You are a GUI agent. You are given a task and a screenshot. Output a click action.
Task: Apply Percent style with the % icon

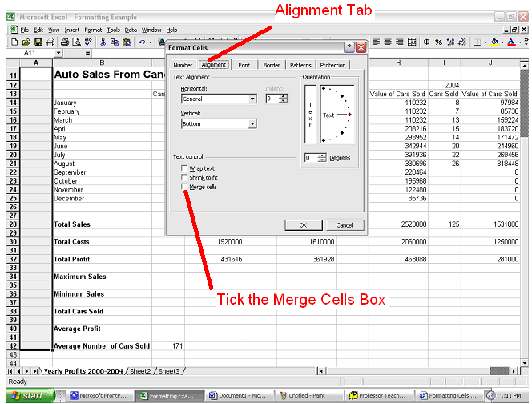coord(439,42)
